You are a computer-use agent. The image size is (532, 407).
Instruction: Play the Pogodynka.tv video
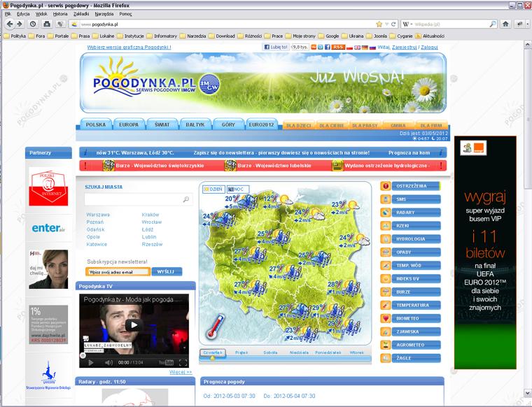[x=134, y=325]
